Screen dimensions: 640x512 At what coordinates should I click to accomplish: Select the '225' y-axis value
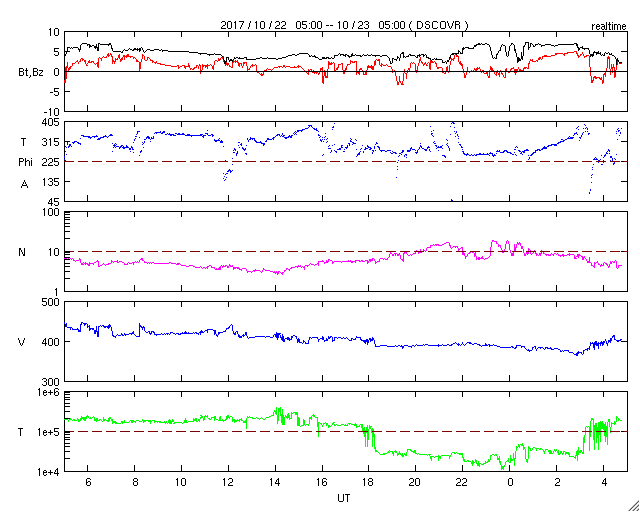51,162
